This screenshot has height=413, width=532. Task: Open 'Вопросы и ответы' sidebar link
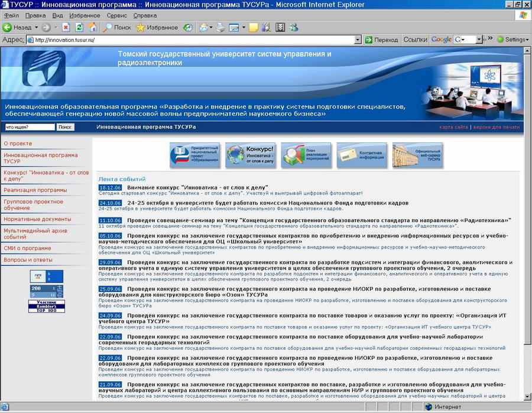coord(28,260)
